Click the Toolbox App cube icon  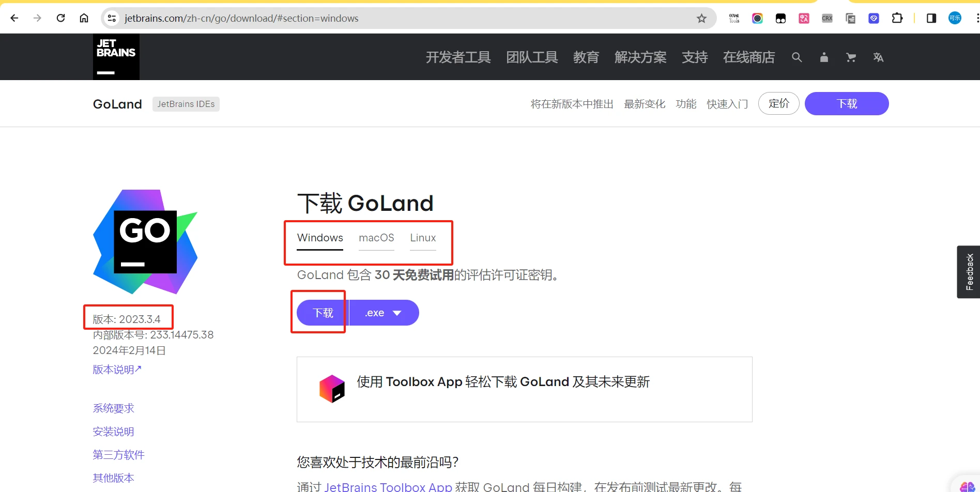[332, 389]
